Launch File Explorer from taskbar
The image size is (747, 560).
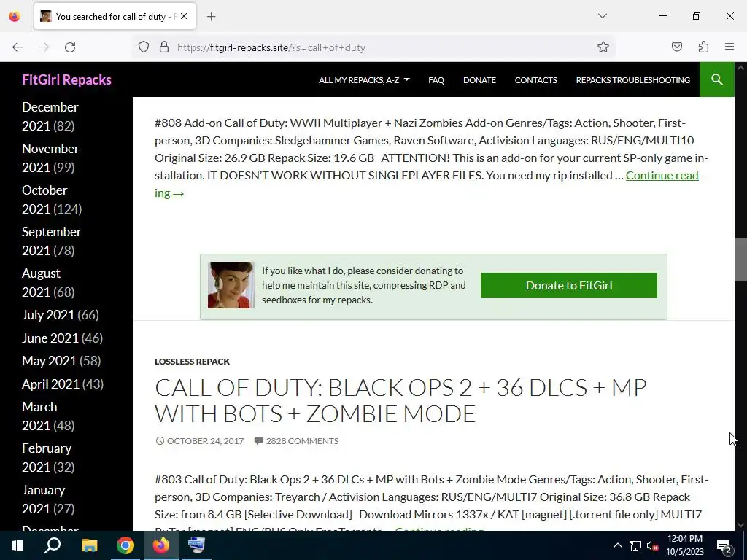pyautogui.click(x=89, y=545)
